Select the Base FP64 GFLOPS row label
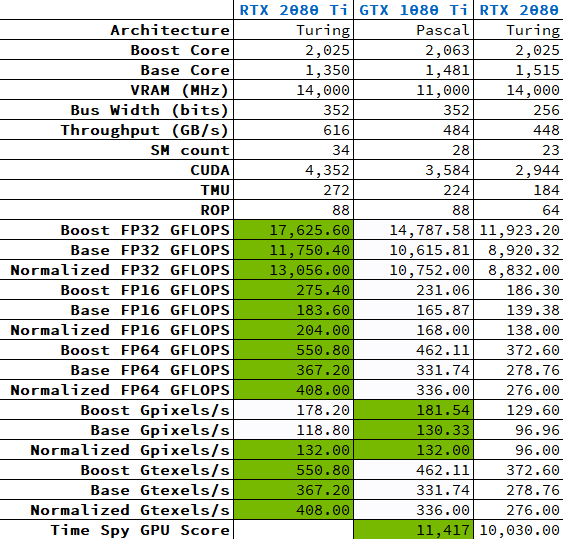Screen dimensions: 563x539 (150, 370)
